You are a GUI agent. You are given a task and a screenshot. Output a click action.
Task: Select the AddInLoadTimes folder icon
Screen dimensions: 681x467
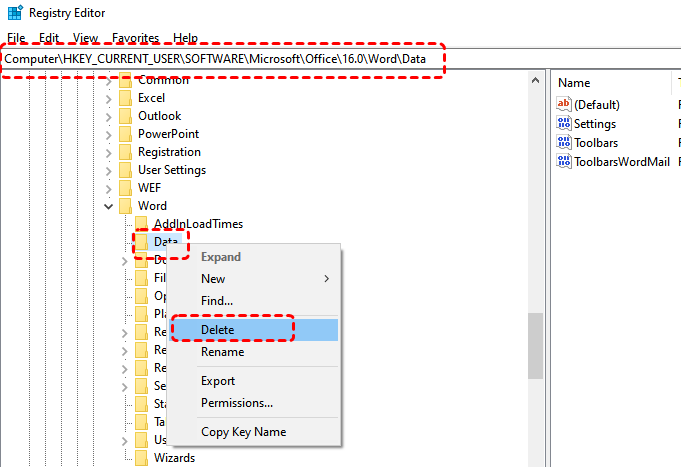coord(141,224)
